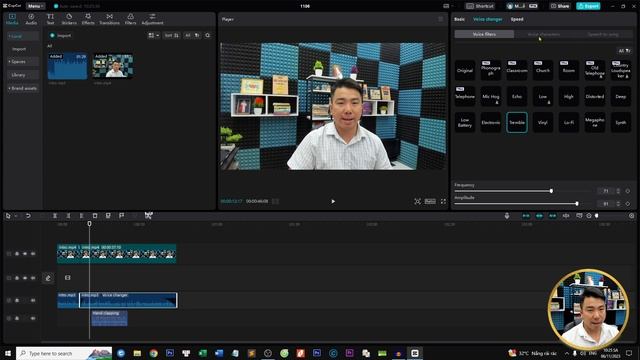Viewport: 640px width, 360px height.
Task: Select the Speech to song sub-tab
Action: coord(603,34)
